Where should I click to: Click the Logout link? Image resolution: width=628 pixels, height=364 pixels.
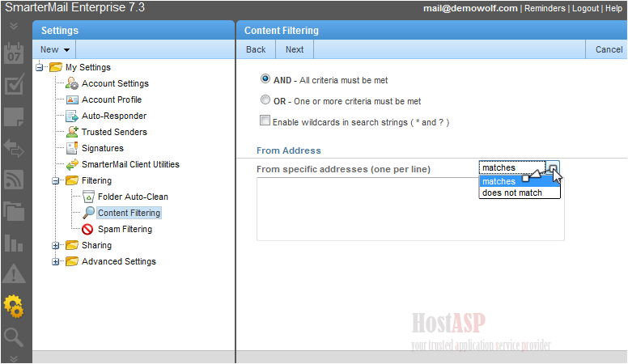[585, 8]
